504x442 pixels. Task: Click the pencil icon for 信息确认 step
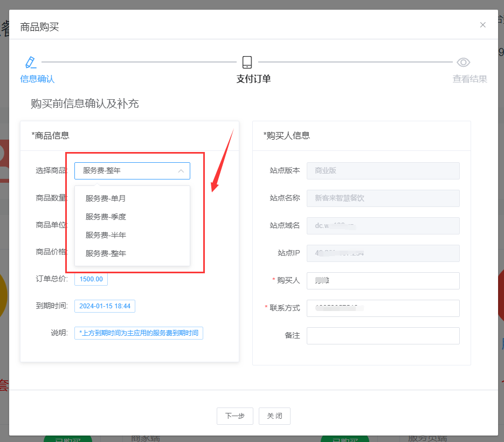click(x=31, y=62)
